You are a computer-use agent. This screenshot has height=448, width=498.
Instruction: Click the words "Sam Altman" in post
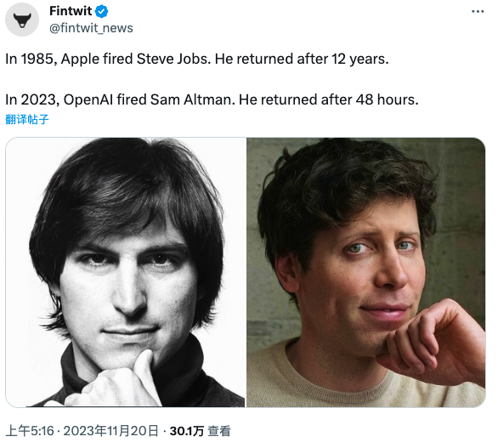[191, 99]
